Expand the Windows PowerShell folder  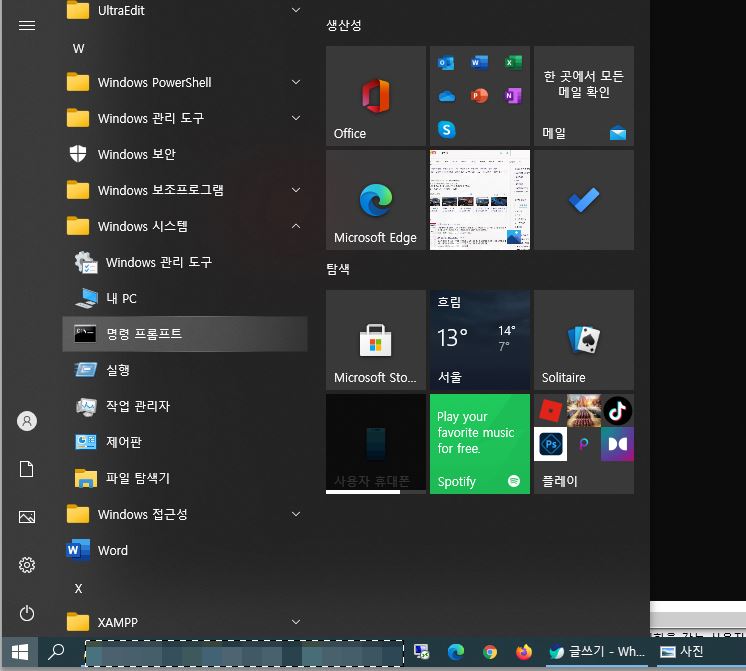[x=185, y=82]
